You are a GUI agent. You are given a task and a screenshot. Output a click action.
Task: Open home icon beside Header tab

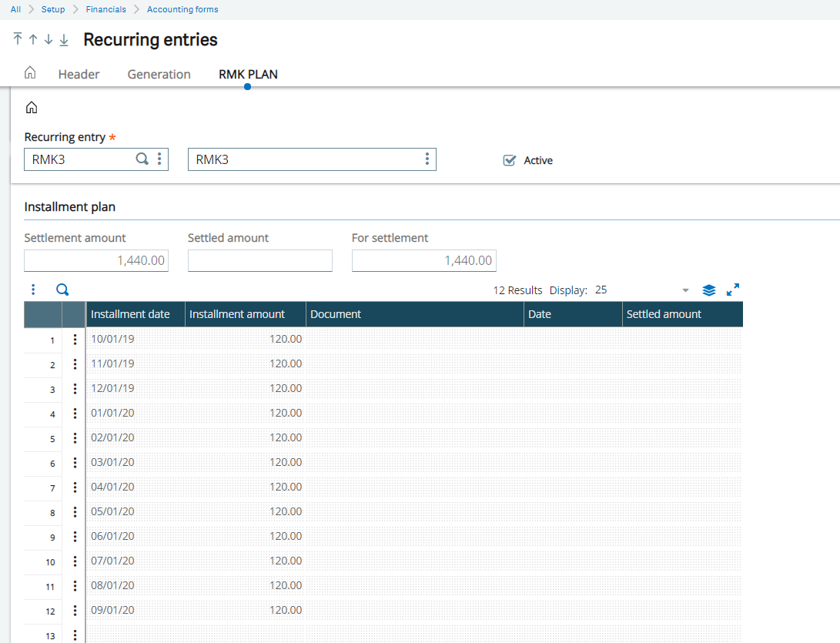[30, 72]
